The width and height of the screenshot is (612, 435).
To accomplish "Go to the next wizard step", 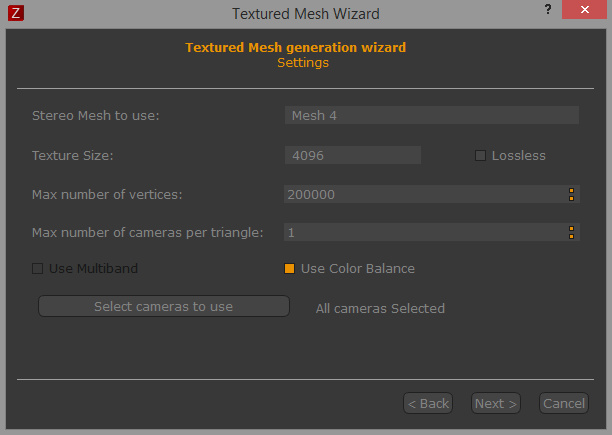I will 496,403.
